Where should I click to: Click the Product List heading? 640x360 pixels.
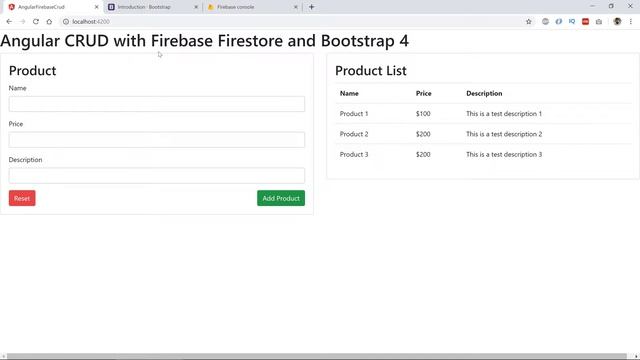(371, 71)
